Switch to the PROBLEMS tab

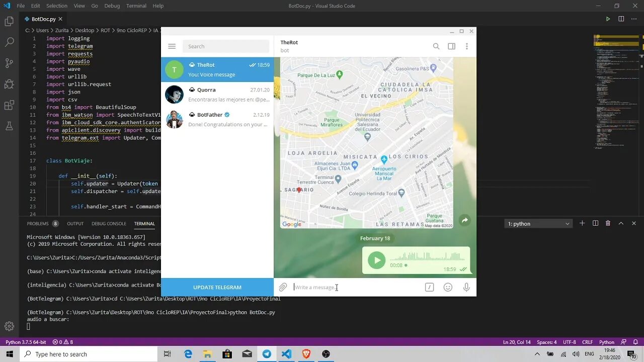[38, 224]
